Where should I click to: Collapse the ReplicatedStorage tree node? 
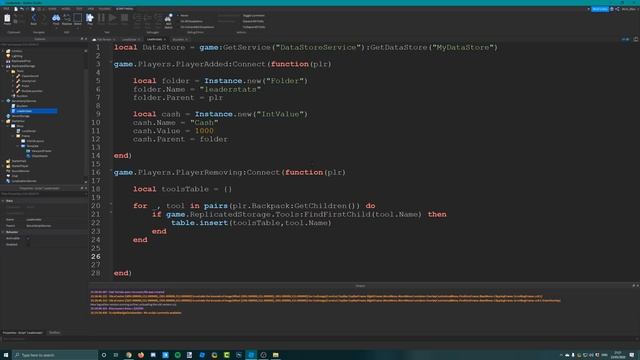pos(3,66)
